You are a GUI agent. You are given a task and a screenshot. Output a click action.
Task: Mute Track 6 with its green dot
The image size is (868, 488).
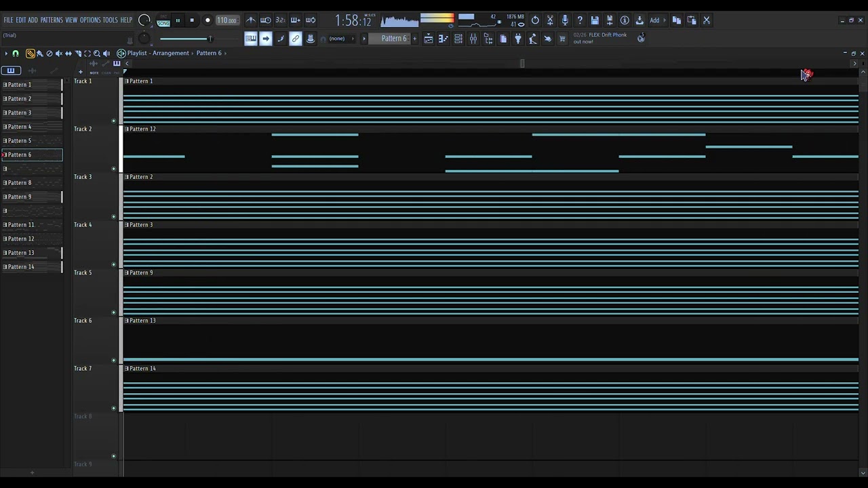113,361
